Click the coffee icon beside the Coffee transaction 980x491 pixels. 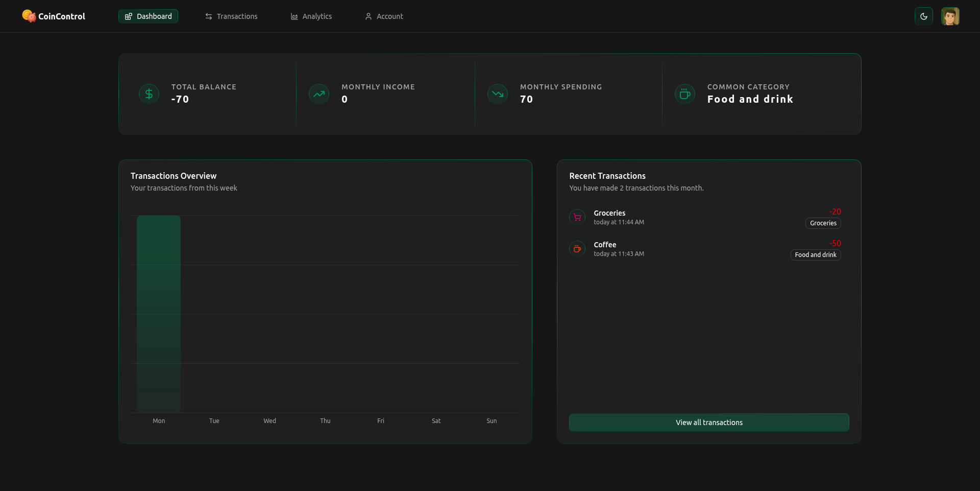[577, 249]
